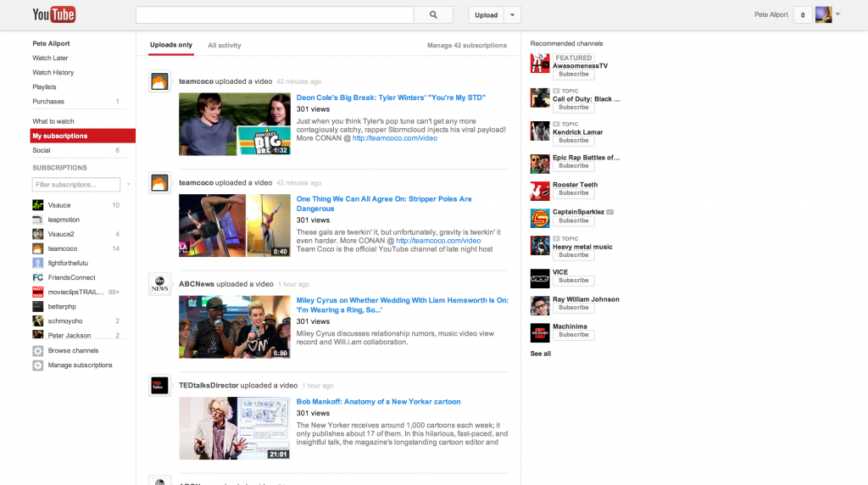Click the Upload button

click(x=486, y=15)
